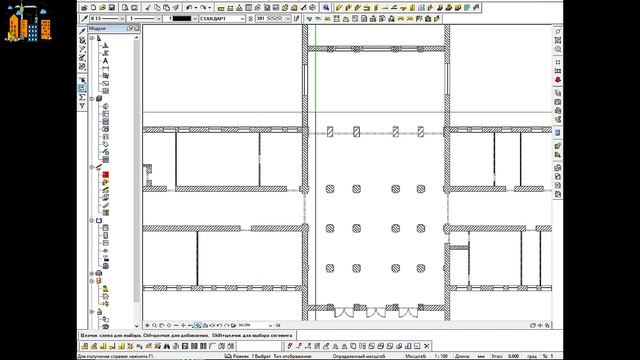Collapse the red walls group in Модули tree
640x360 pixels.
92,167
